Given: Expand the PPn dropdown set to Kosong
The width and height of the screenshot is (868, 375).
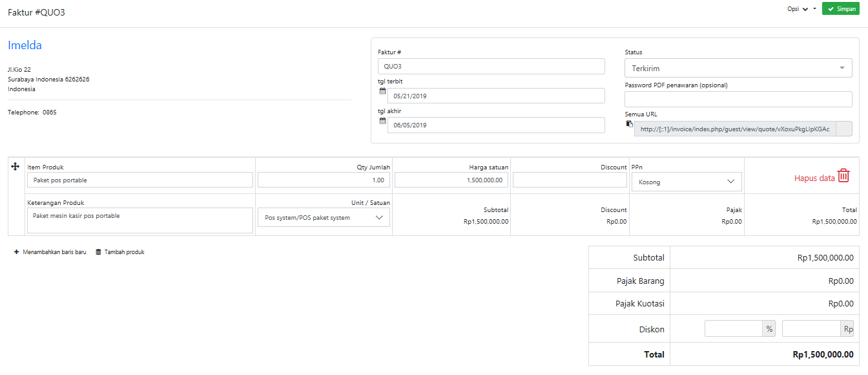Looking at the screenshot, I should tap(686, 182).
